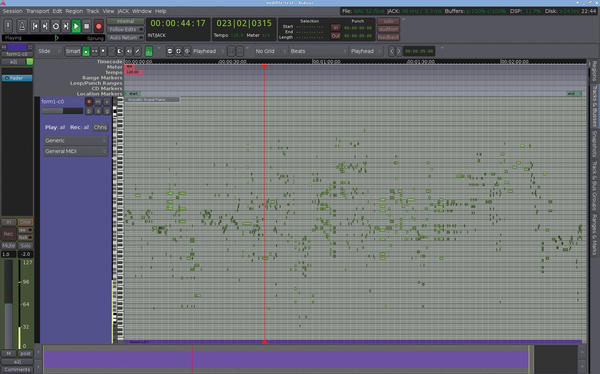Open the Transport menu
Viewport: 600px width, 374px height.
pos(38,11)
